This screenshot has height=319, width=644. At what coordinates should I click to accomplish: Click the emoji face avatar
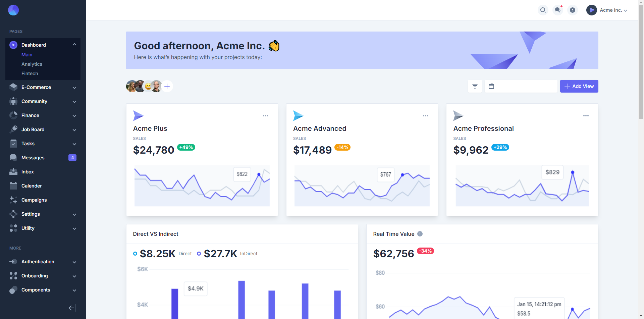click(148, 87)
